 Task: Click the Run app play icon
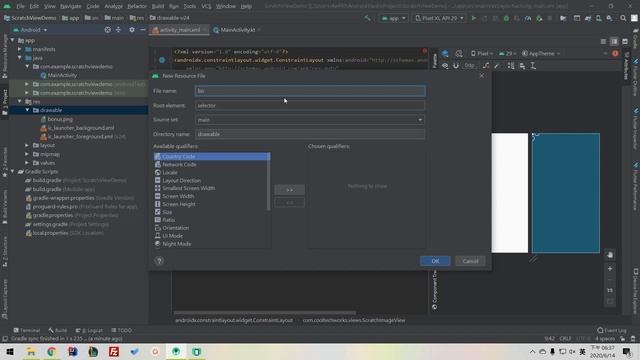click(x=473, y=18)
